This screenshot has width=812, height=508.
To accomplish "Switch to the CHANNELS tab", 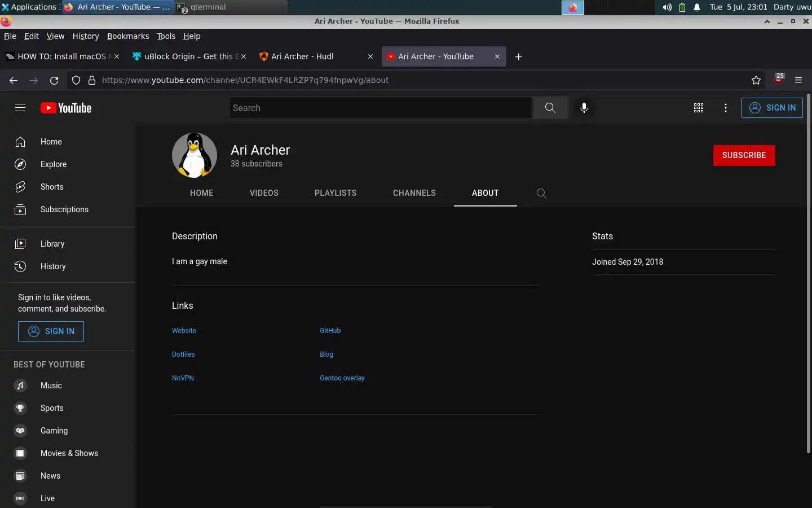I will (x=414, y=193).
